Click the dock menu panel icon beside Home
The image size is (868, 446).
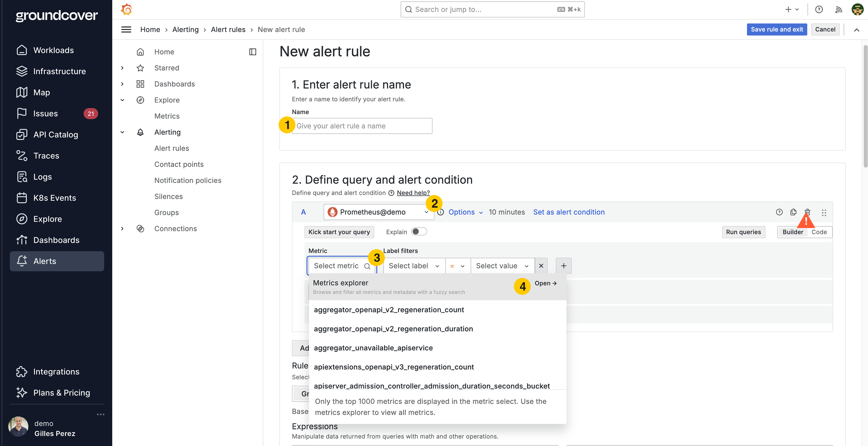click(x=252, y=52)
